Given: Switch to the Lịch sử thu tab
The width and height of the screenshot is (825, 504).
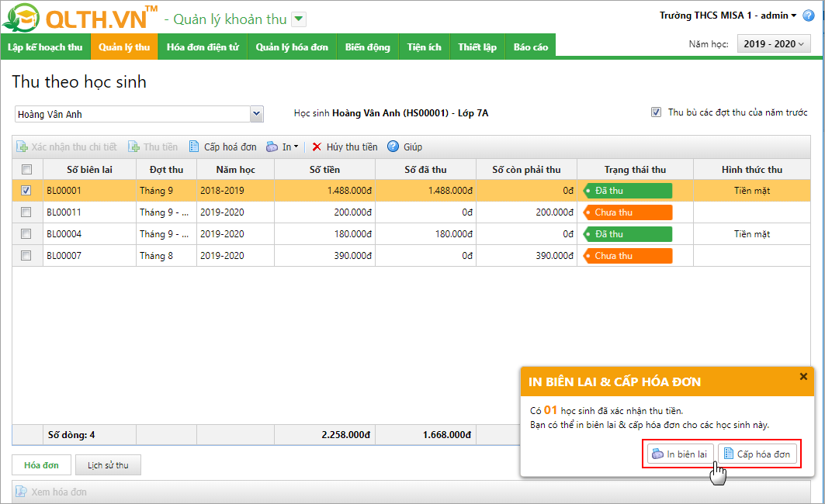Looking at the screenshot, I should (107, 465).
